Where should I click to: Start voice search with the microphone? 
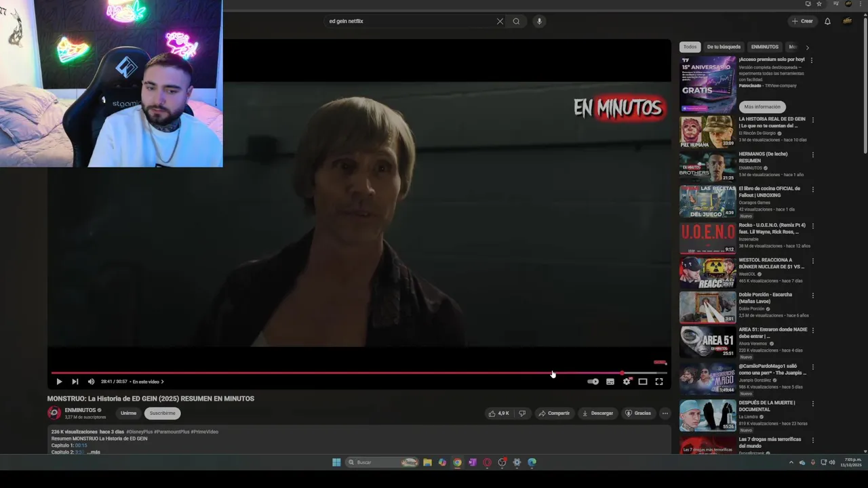pos(540,21)
